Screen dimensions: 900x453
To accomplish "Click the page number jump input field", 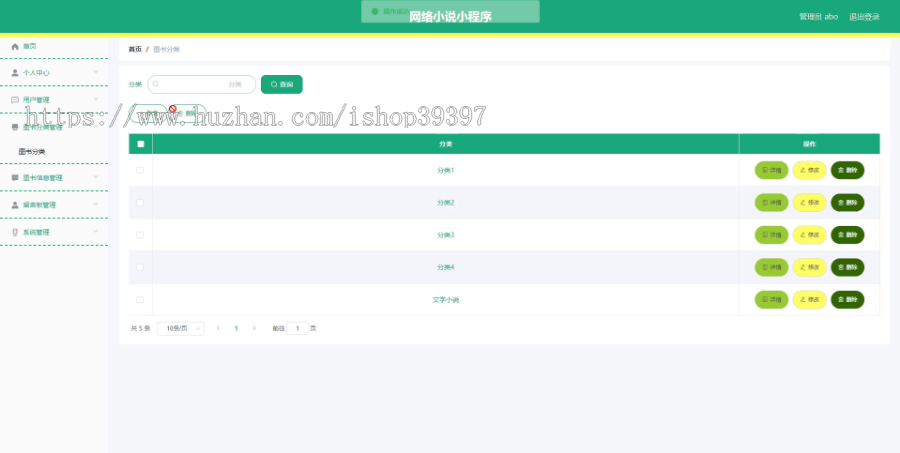I will [297, 328].
